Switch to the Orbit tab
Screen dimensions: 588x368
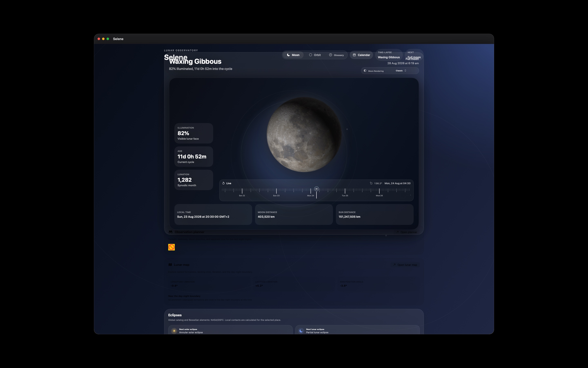point(315,55)
